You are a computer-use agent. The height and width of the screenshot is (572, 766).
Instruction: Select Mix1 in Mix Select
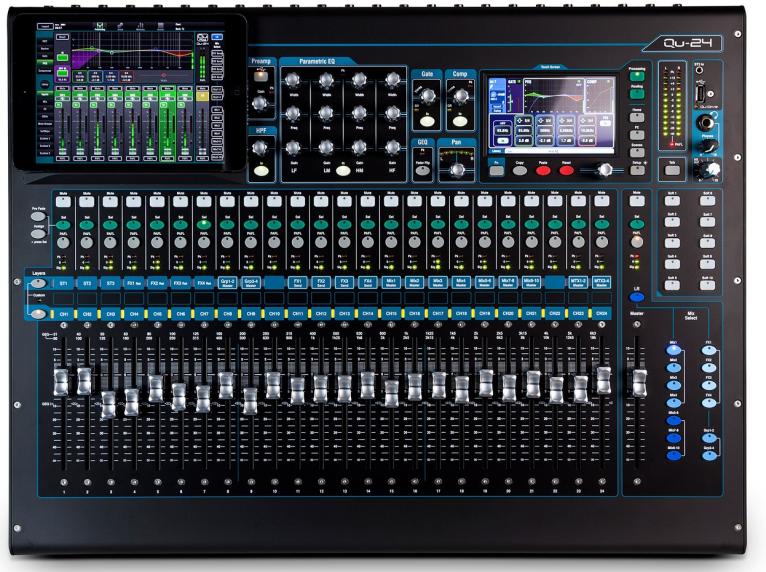[674, 350]
